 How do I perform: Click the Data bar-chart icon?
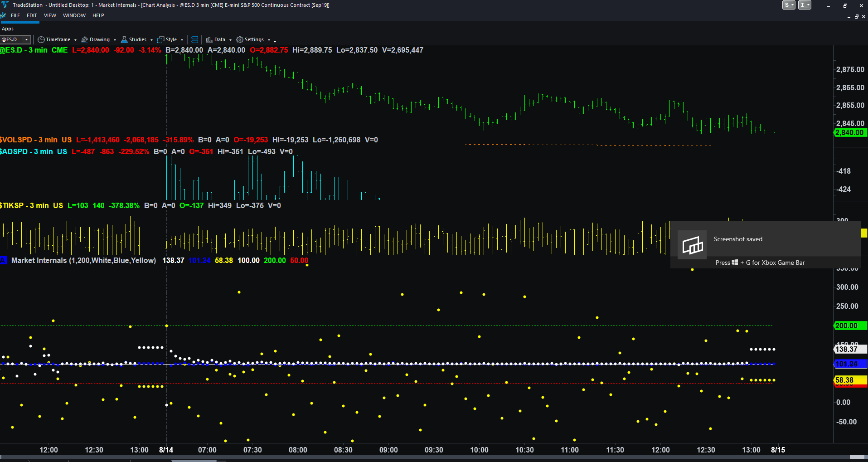(x=209, y=40)
